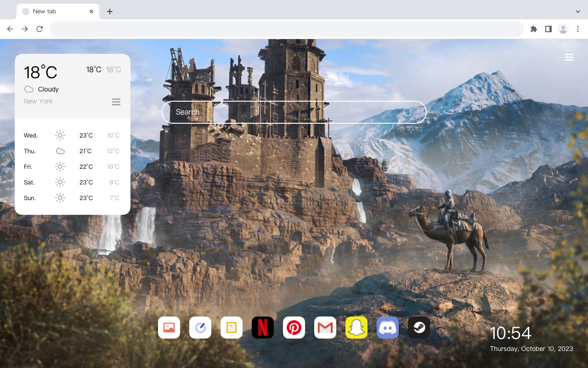Open the Netflix shortcut
This screenshot has height=368, width=588.
pos(263,328)
